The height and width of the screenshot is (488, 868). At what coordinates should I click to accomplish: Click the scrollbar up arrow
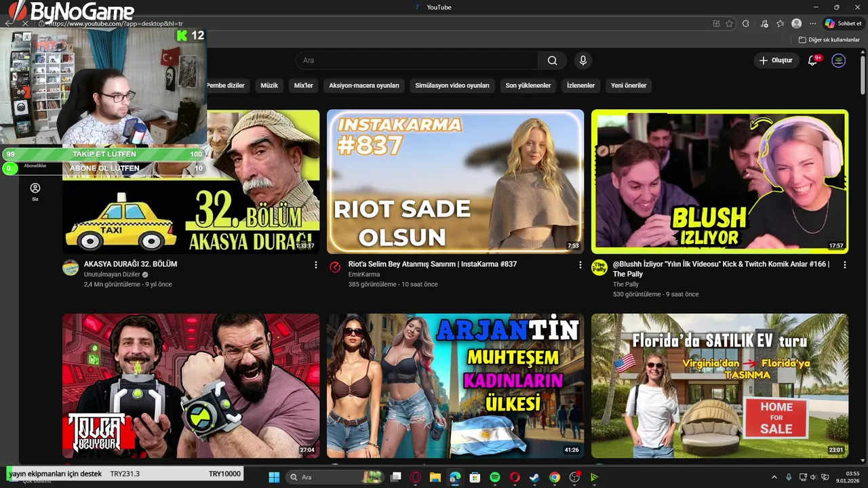[x=863, y=52]
